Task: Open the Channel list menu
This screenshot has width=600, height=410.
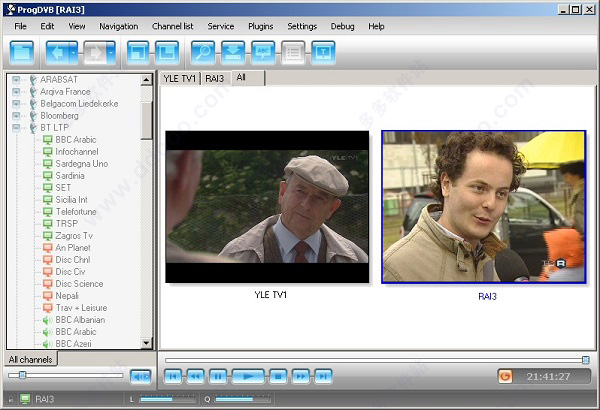Action: [173, 25]
